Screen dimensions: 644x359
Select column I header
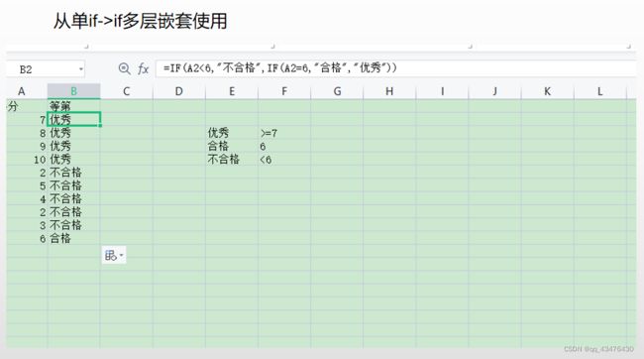(x=442, y=91)
